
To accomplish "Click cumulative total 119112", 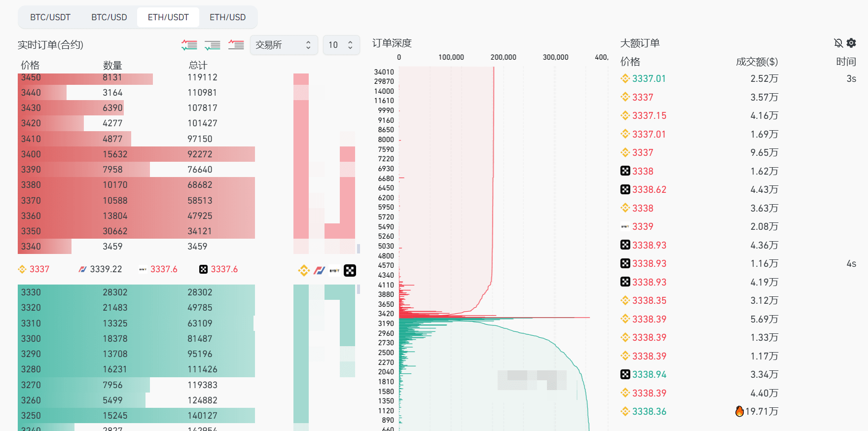I will click(202, 77).
